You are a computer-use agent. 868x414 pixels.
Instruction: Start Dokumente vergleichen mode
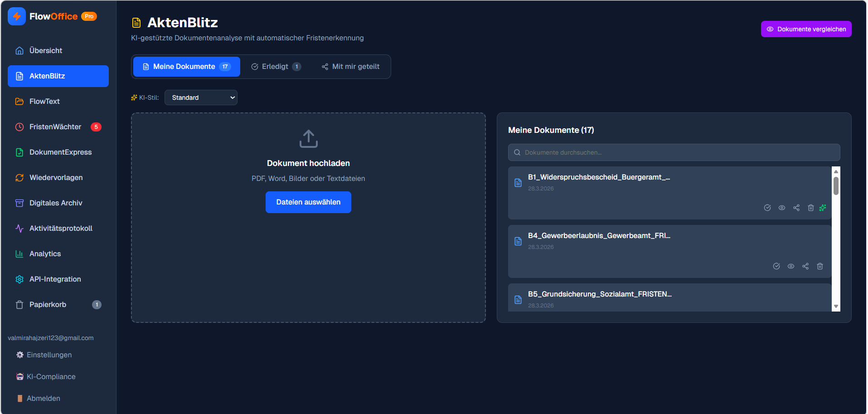(806, 29)
